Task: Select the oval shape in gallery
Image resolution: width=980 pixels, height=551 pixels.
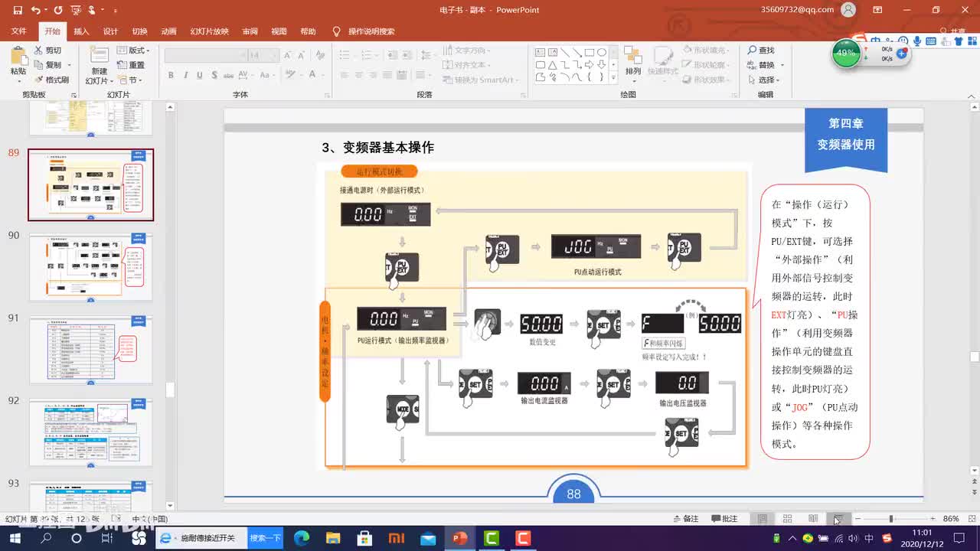Action: 602,52
